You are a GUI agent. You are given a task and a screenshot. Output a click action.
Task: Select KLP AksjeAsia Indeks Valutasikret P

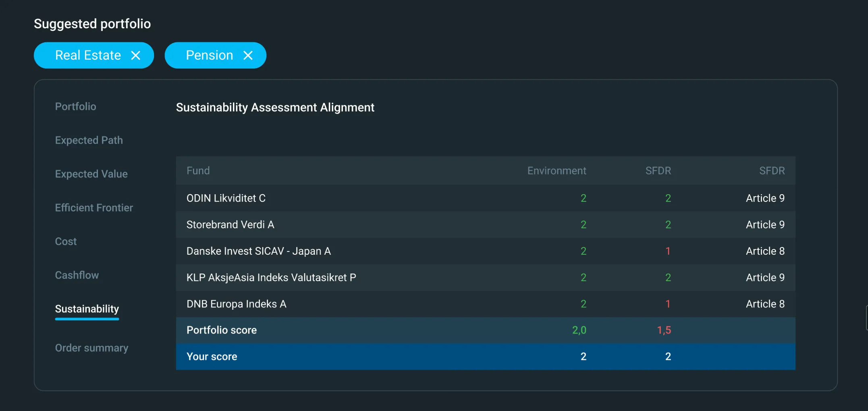271,278
